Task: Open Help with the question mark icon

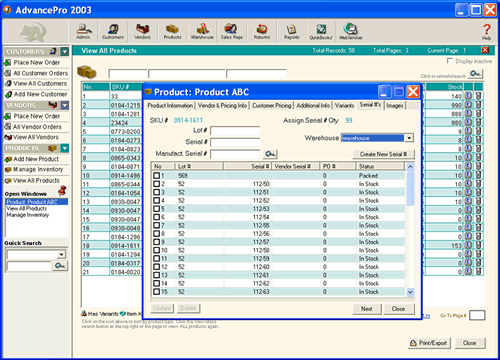Action: pos(486,31)
